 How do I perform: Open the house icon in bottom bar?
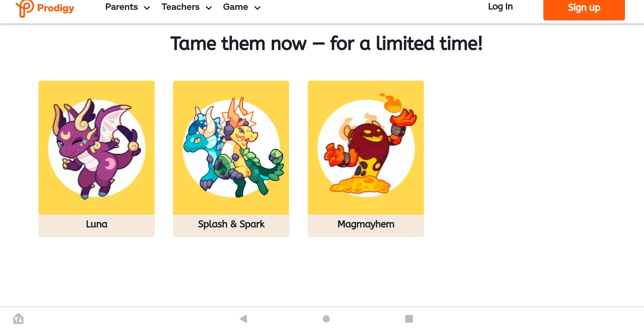pyautogui.click(x=18, y=319)
